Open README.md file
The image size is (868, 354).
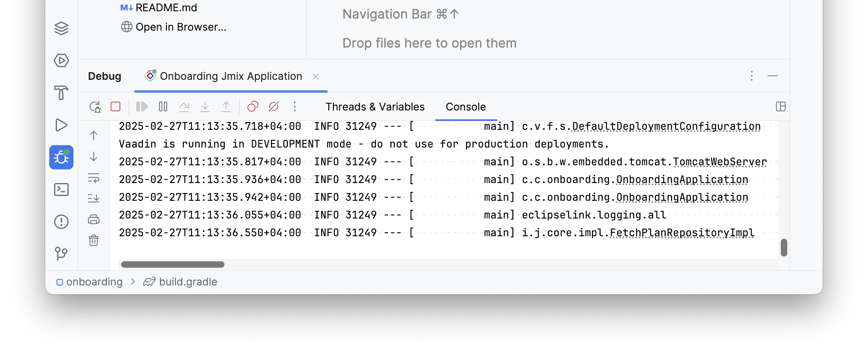point(166,8)
